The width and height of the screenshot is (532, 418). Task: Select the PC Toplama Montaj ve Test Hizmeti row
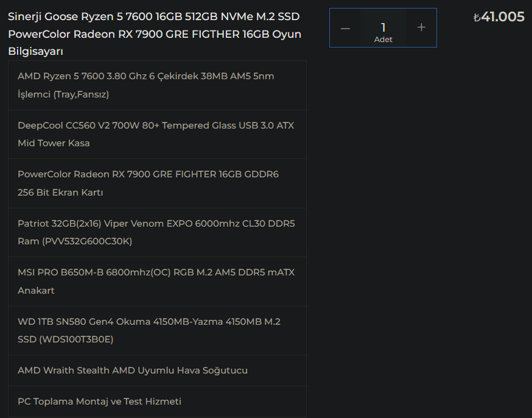coord(158,402)
